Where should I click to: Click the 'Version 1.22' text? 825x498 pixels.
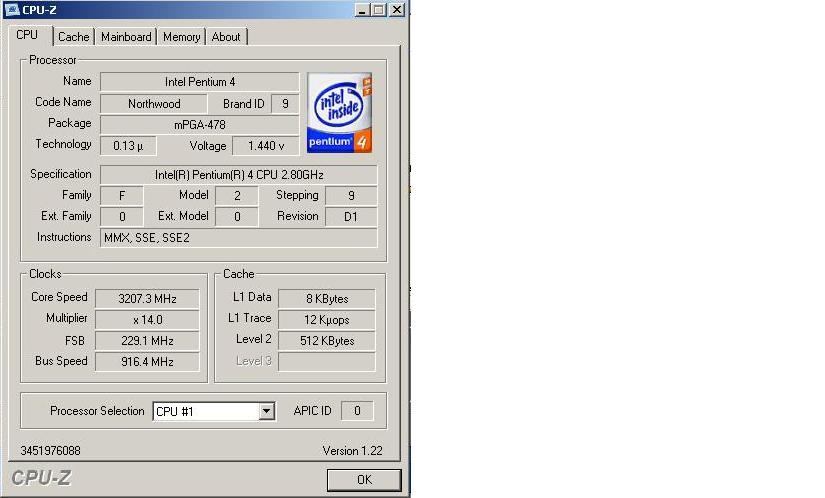coord(352,451)
